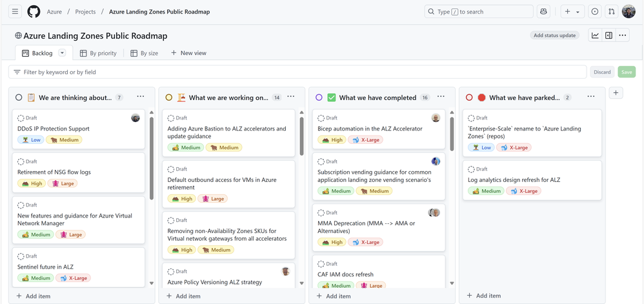Add new column with plus button
Screen dimensions: 644x304
tap(616, 93)
